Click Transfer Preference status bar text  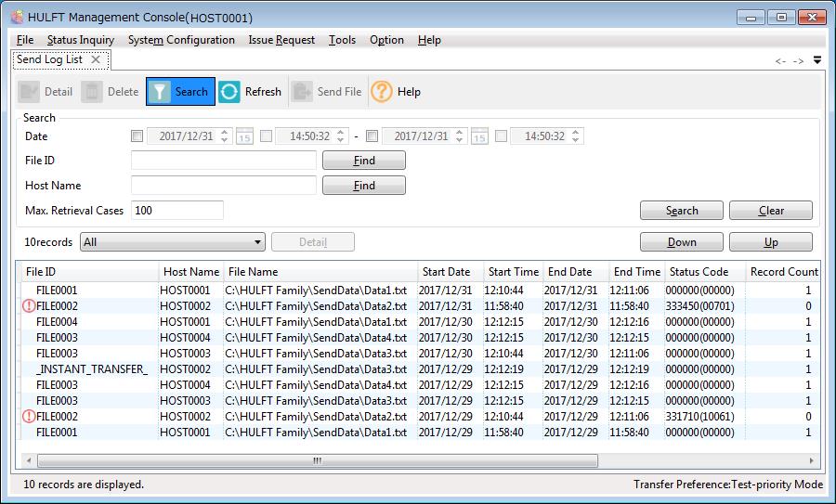tap(727, 485)
